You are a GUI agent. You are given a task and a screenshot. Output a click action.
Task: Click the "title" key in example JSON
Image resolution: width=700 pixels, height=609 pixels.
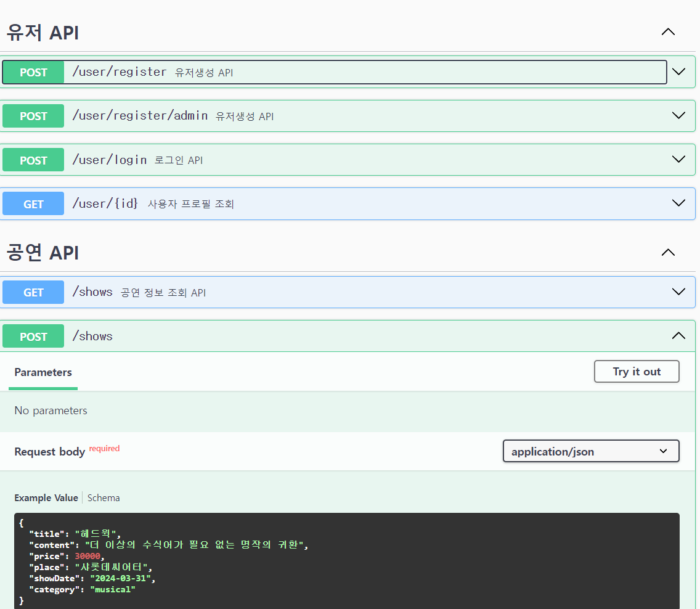click(x=47, y=534)
